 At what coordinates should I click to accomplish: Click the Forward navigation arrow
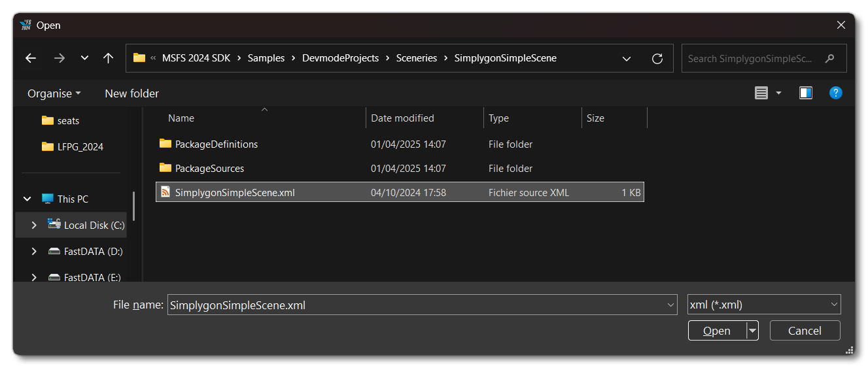click(x=60, y=58)
